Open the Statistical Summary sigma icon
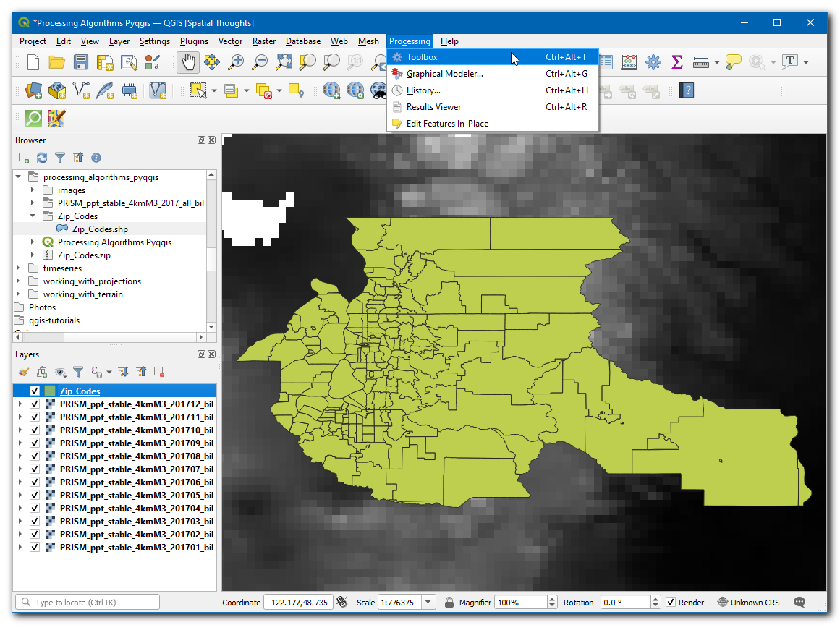The height and width of the screenshot is (625, 840). (677, 63)
